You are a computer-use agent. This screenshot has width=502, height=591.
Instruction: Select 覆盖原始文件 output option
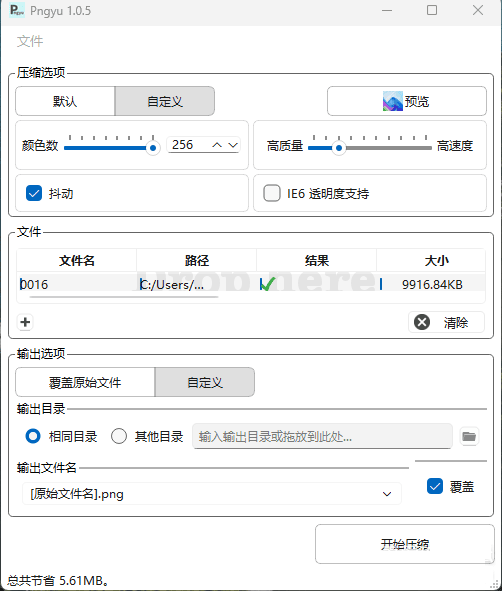coord(85,382)
